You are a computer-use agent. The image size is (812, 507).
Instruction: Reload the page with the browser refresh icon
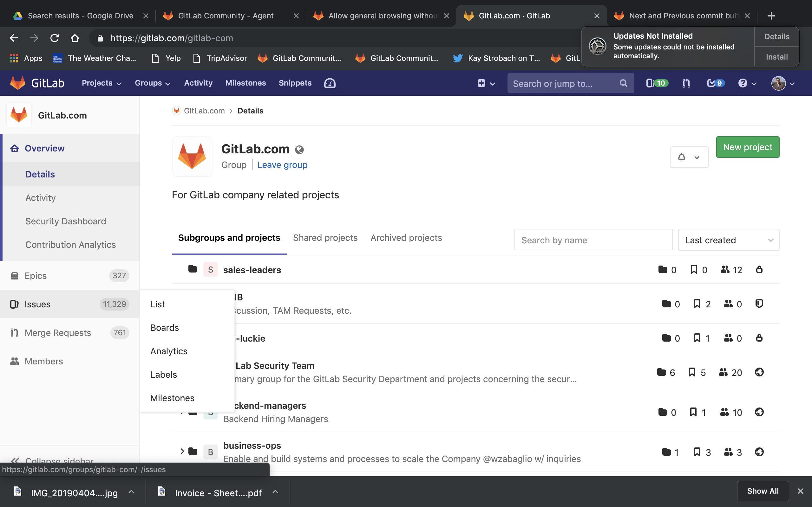55,38
